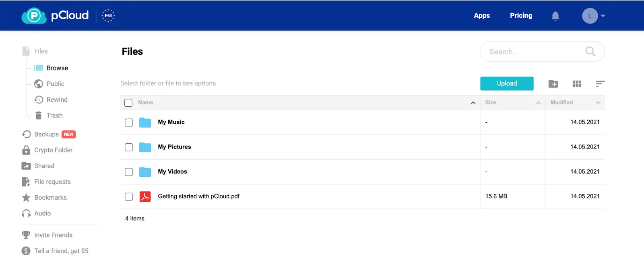Image resolution: width=644 pixels, height=271 pixels.
Task: Click the Trash bin icon
Action: coord(39,115)
